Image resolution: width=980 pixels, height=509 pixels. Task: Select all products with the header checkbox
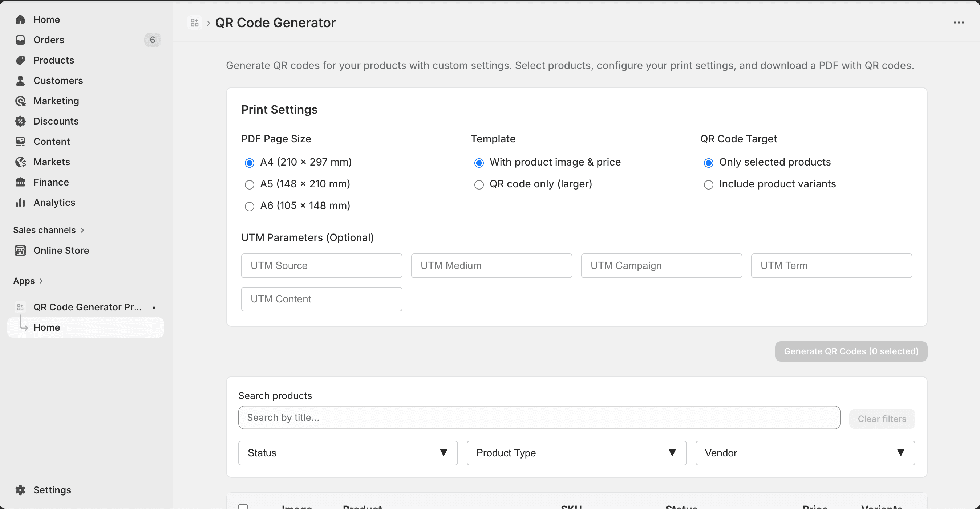[244, 506]
